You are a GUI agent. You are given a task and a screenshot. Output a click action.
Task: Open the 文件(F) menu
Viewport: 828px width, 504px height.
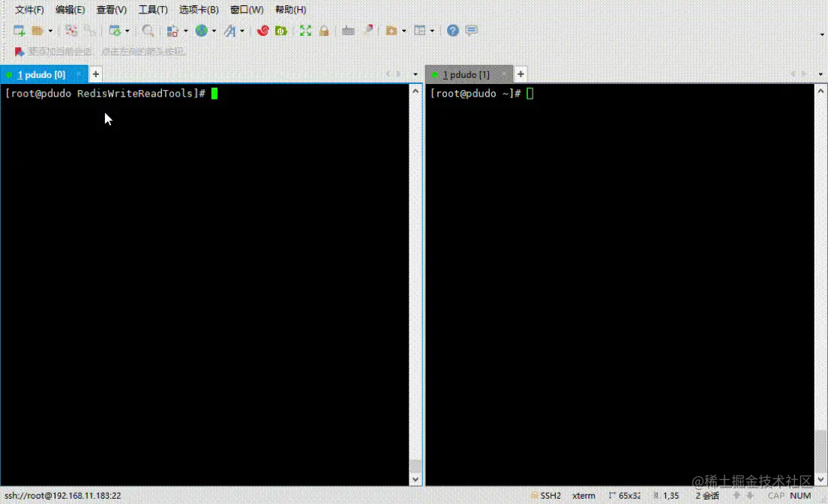tap(29, 10)
